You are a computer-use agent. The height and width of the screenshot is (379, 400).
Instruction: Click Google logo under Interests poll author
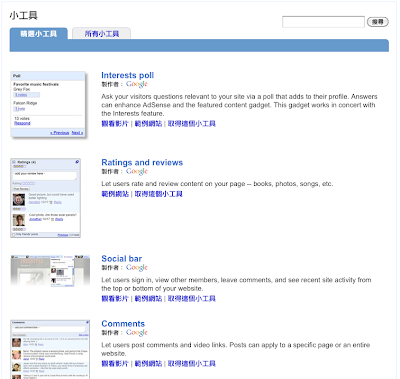pos(137,84)
